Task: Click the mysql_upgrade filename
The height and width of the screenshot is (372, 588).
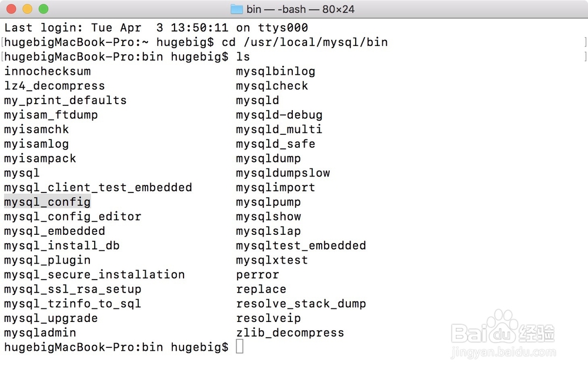Action: [x=51, y=318]
